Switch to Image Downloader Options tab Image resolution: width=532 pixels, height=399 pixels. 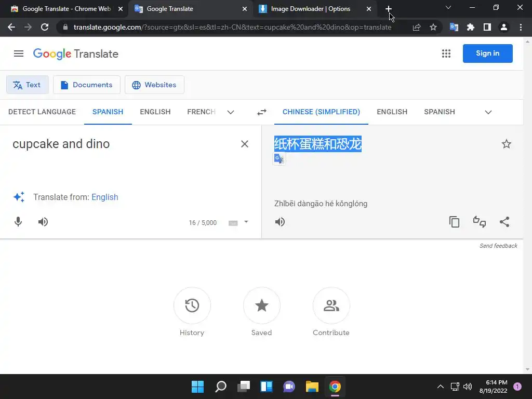click(311, 9)
